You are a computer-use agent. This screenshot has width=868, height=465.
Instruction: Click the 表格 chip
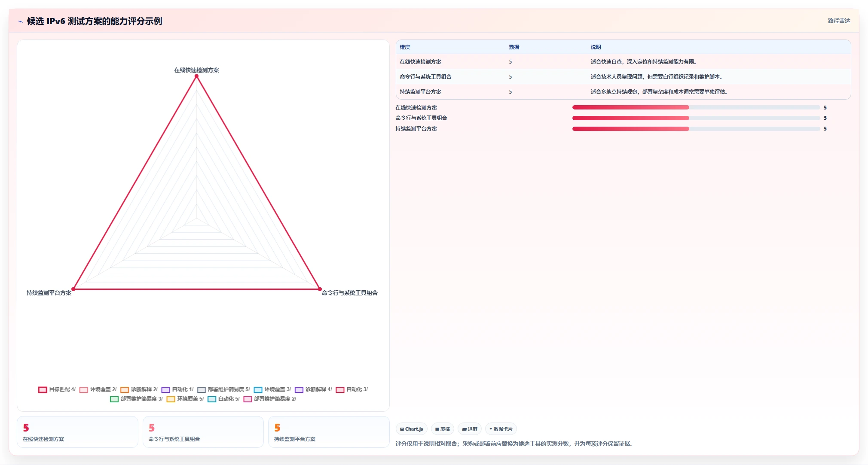(x=443, y=429)
